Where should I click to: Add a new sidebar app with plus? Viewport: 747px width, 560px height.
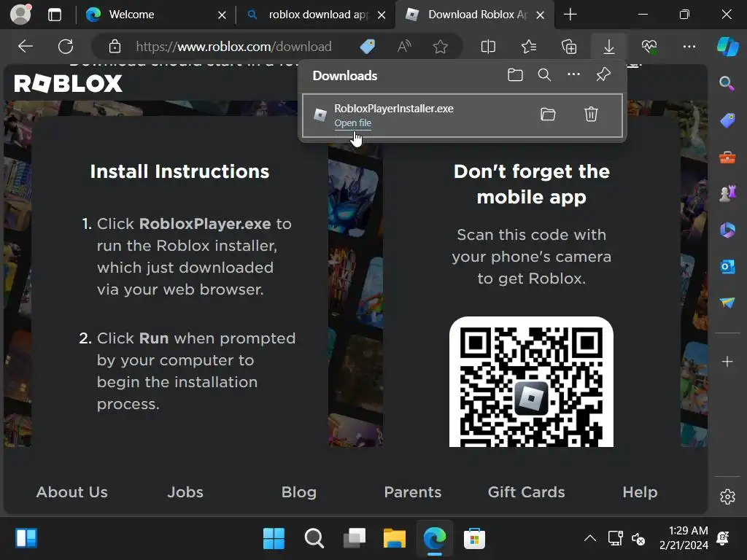coord(727,362)
